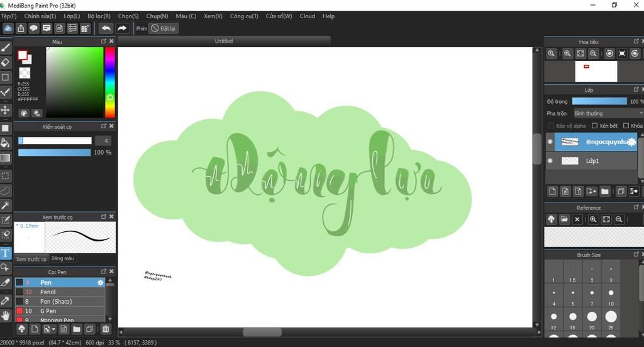Screen dimensions: 644x347
Task: Open the Tệp(F) menu
Action: [9, 16]
